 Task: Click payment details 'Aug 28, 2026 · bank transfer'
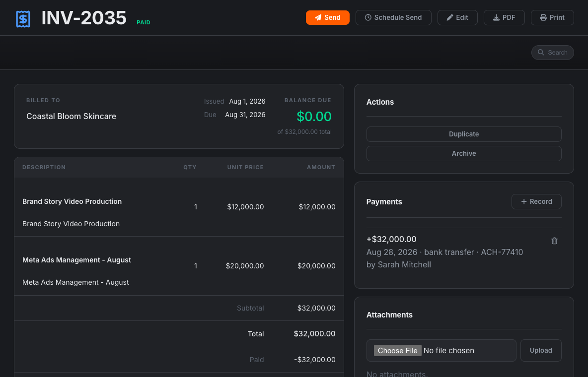(x=420, y=252)
